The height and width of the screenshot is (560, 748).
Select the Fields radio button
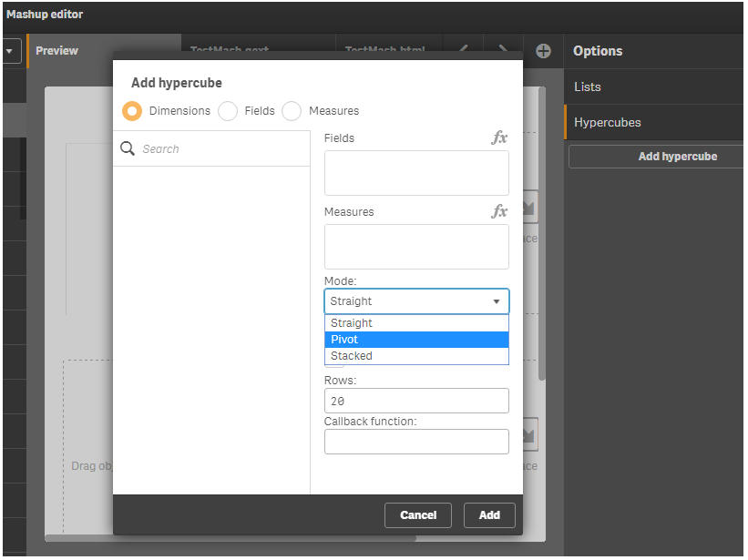228,111
